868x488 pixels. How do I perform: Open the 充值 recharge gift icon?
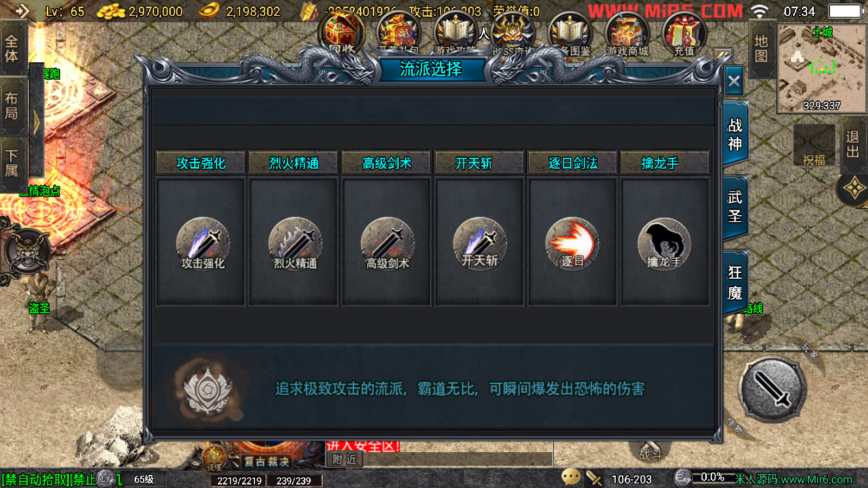pyautogui.click(x=684, y=35)
